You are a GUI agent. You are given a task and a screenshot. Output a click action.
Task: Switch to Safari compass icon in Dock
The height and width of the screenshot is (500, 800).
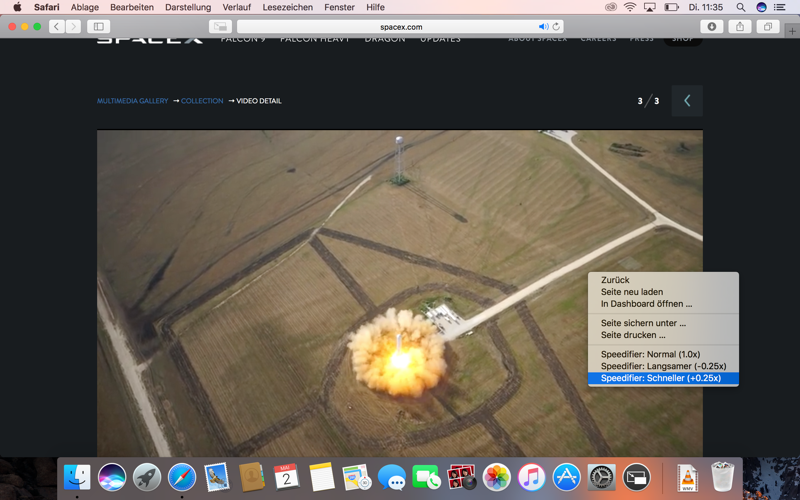tap(182, 478)
